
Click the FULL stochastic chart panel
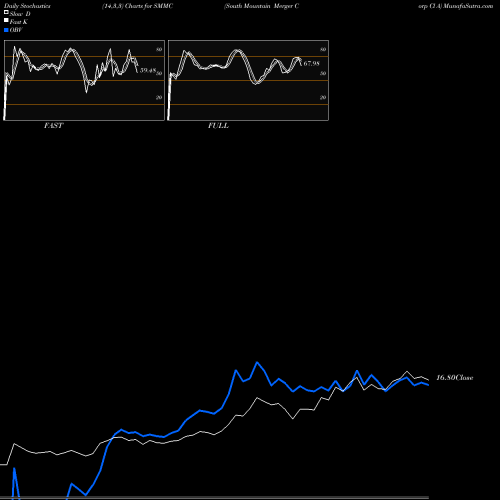[248, 80]
